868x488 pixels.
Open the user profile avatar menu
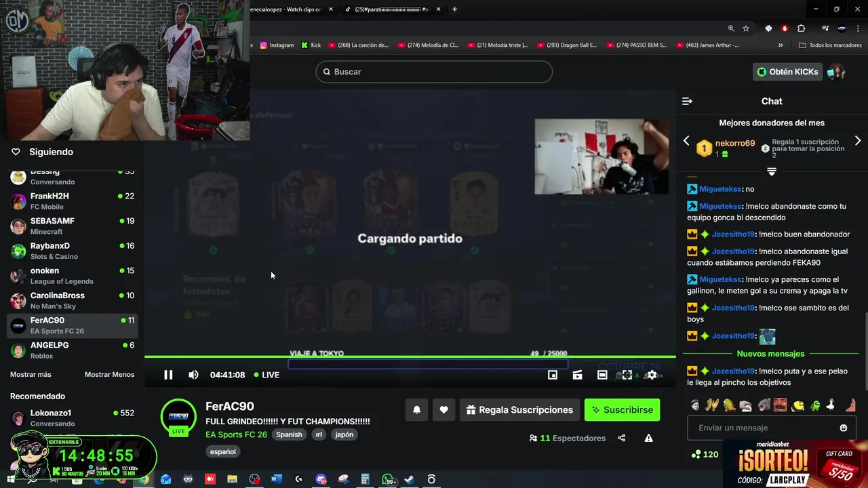836,72
